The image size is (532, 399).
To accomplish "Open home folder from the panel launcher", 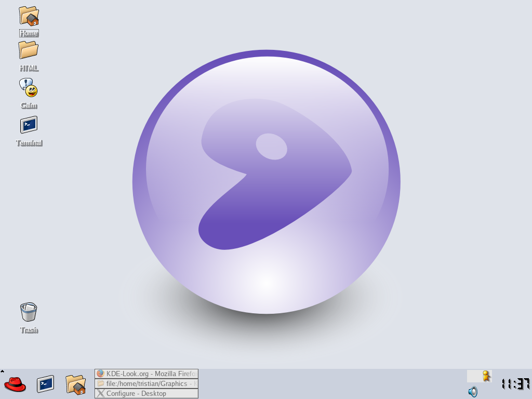I will tap(76, 384).
